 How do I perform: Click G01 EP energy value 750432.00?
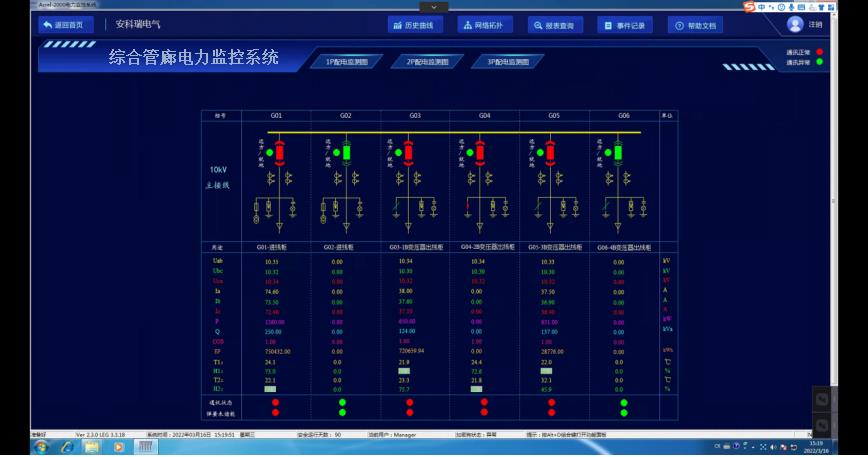point(278,351)
